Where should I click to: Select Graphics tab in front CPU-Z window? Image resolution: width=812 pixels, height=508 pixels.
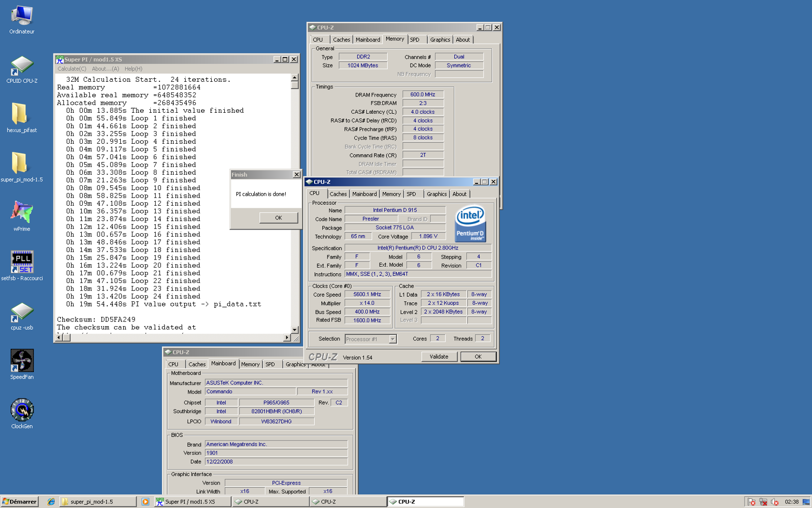coord(436,194)
